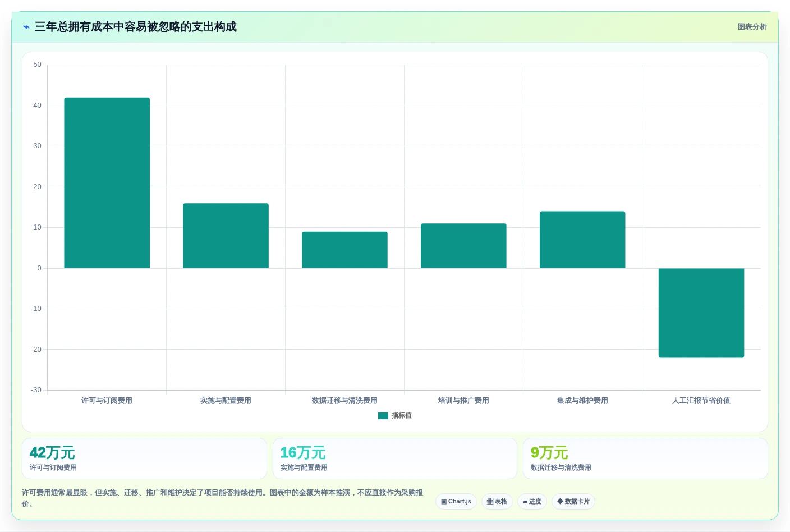Click the 集成与维护费用 bar
This screenshot has width=790, height=532.
pyautogui.click(x=582, y=240)
